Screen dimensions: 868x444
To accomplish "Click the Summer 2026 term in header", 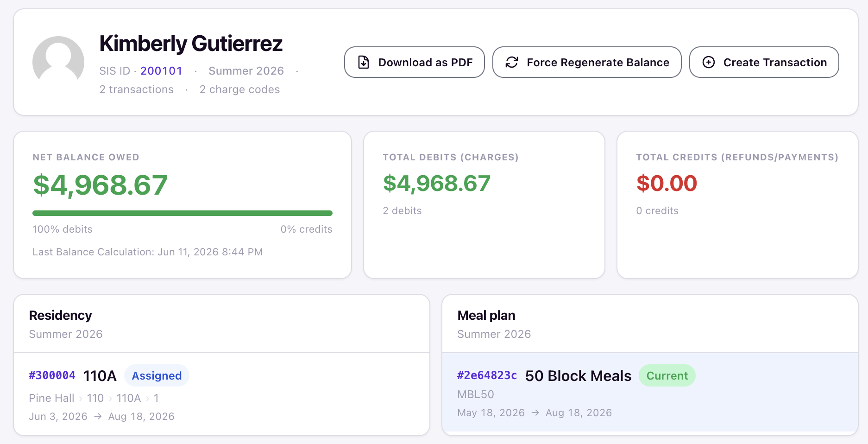I will [246, 71].
